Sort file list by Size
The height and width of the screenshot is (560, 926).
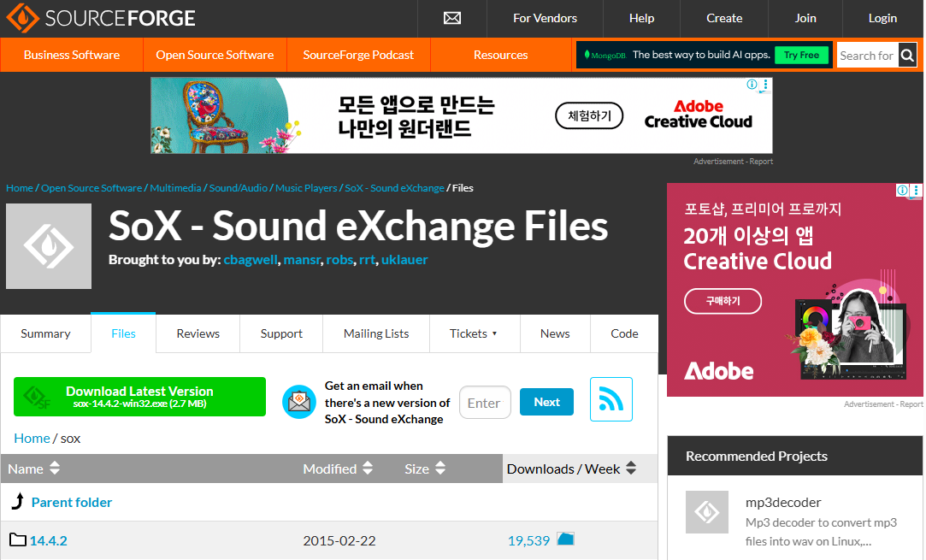coord(425,469)
